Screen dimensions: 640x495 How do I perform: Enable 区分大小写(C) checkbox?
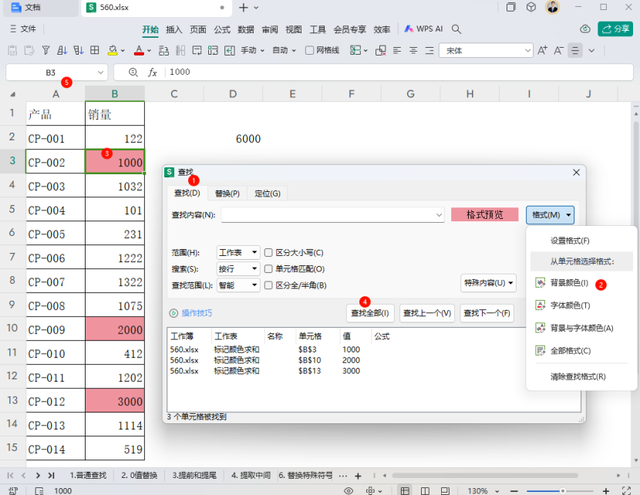[x=268, y=253]
